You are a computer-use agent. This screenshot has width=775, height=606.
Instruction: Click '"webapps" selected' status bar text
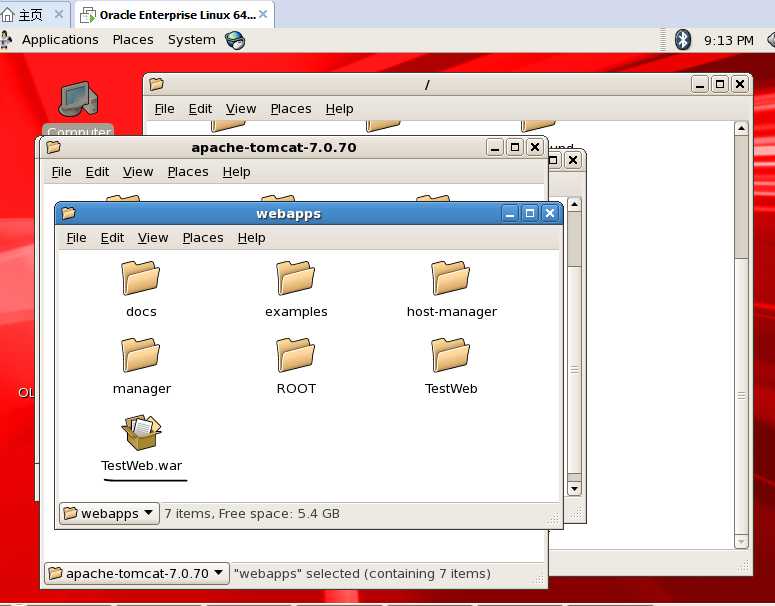coord(362,573)
